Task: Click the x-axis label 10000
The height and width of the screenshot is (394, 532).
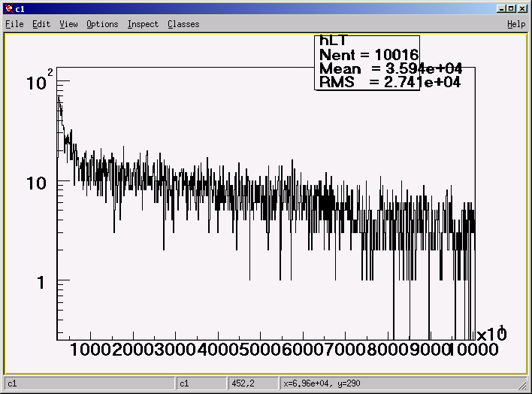Action: point(473,350)
